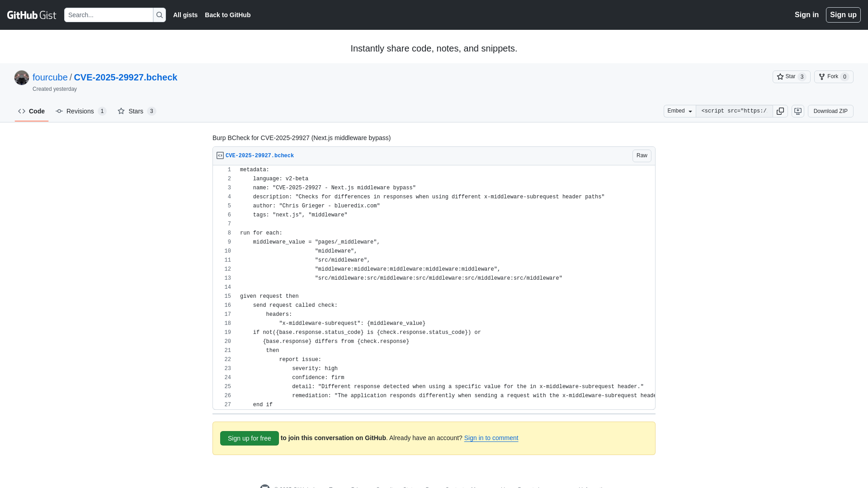This screenshot has height=488, width=868.
Task: Click the fourcube user avatar
Action: point(22,78)
